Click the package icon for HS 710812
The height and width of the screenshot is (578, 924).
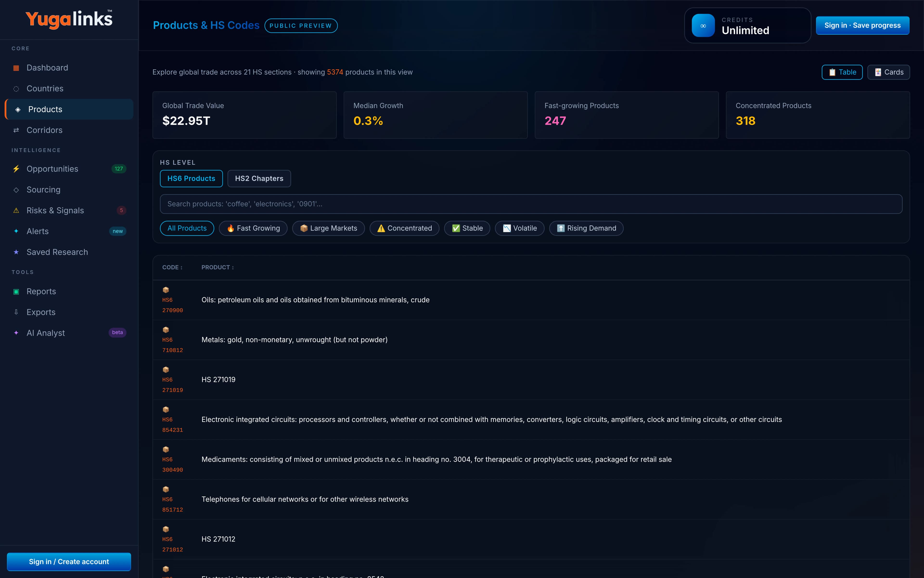point(166,330)
